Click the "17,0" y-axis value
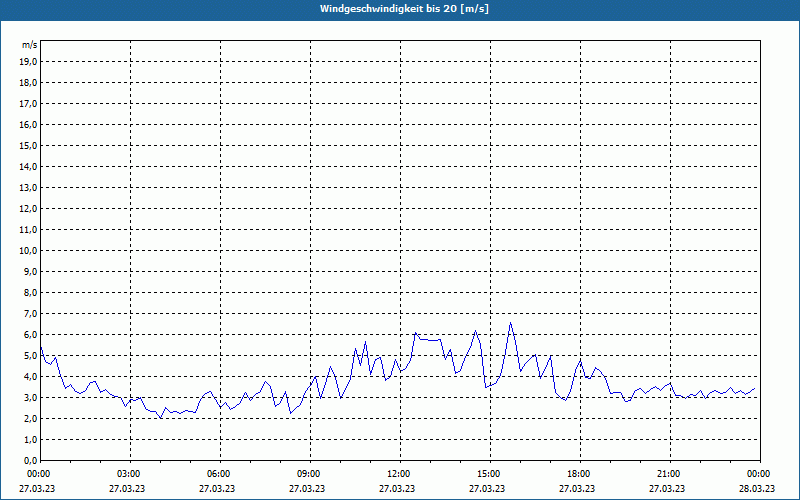 click(x=28, y=104)
